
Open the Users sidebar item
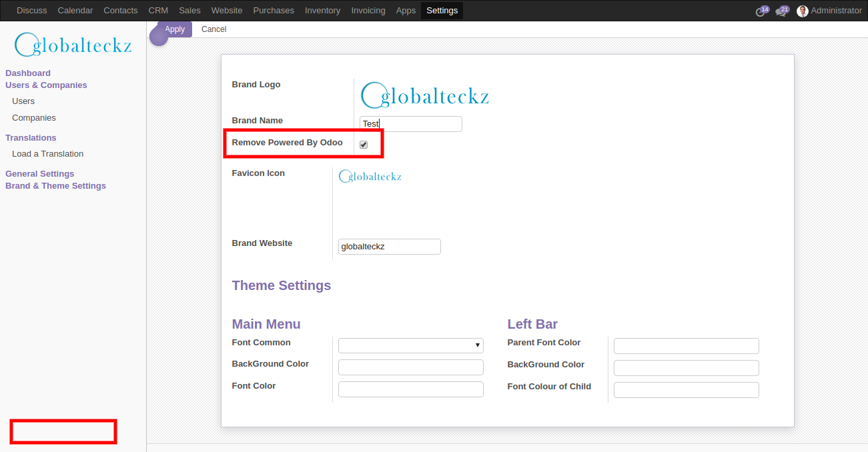click(x=23, y=101)
